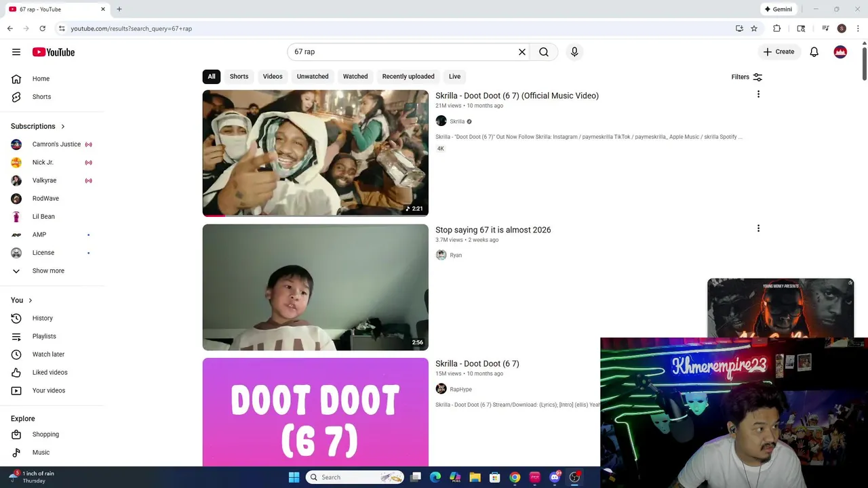Open the Windows Start menu
The height and width of the screenshot is (488, 868).
pos(294,477)
